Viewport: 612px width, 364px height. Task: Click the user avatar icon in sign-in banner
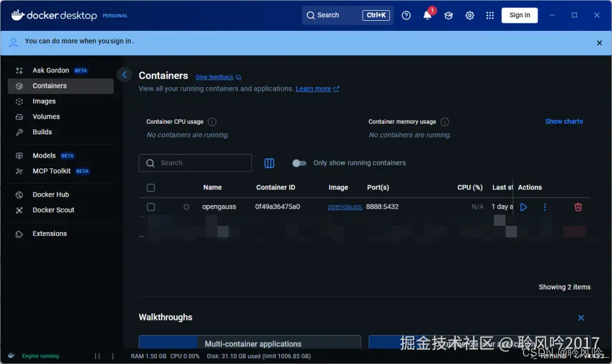point(13,42)
